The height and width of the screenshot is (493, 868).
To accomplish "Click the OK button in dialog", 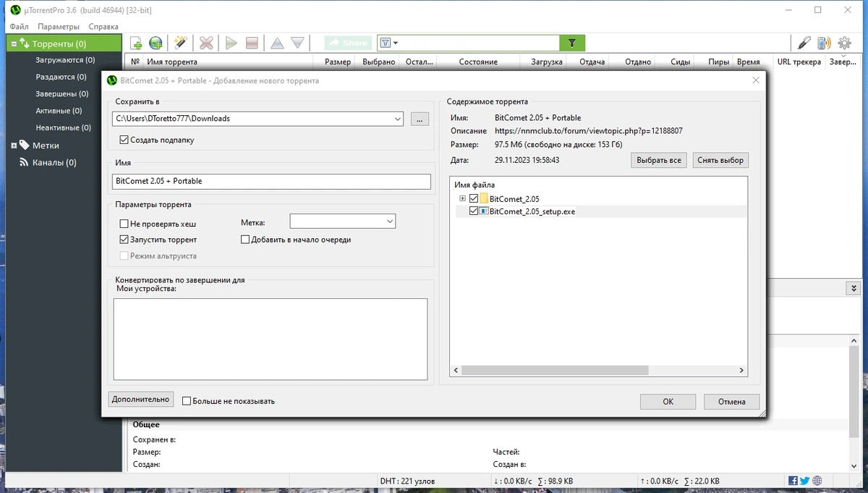I will [x=668, y=402].
